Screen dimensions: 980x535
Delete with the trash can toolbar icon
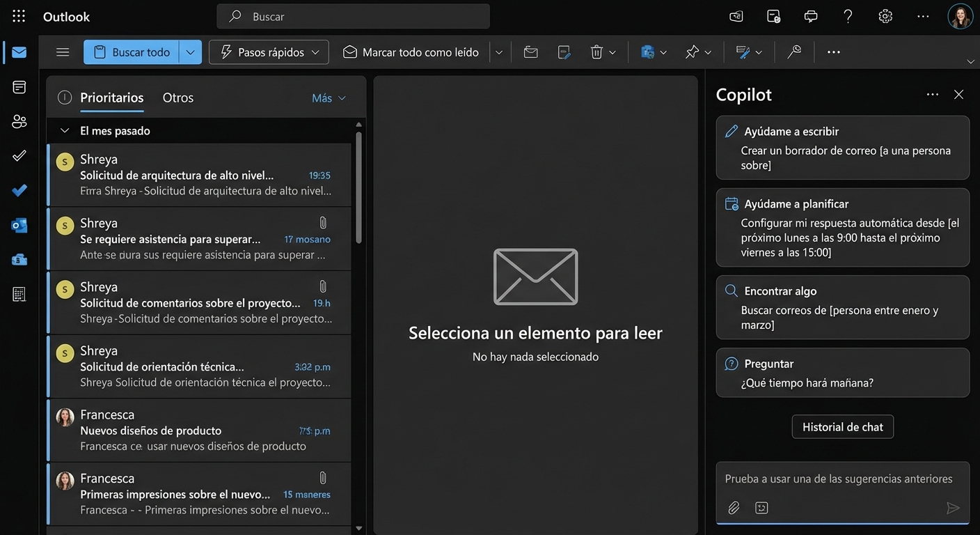(x=597, y=52)
